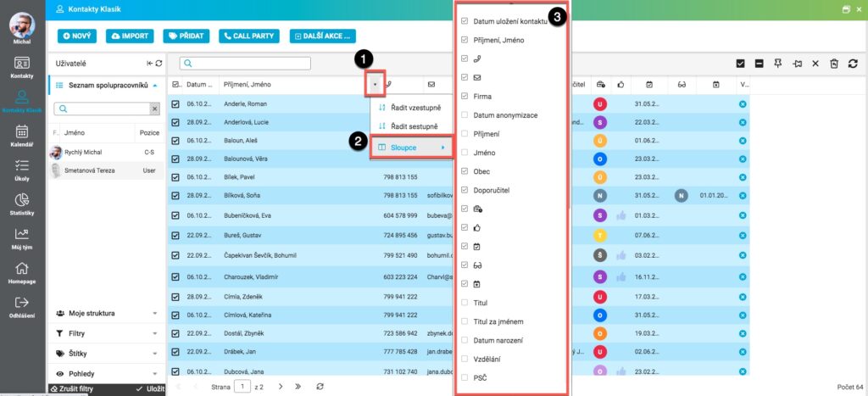Click the thumbs-up column header icon
Screen dimensions: 868x396
click(621, 85)
